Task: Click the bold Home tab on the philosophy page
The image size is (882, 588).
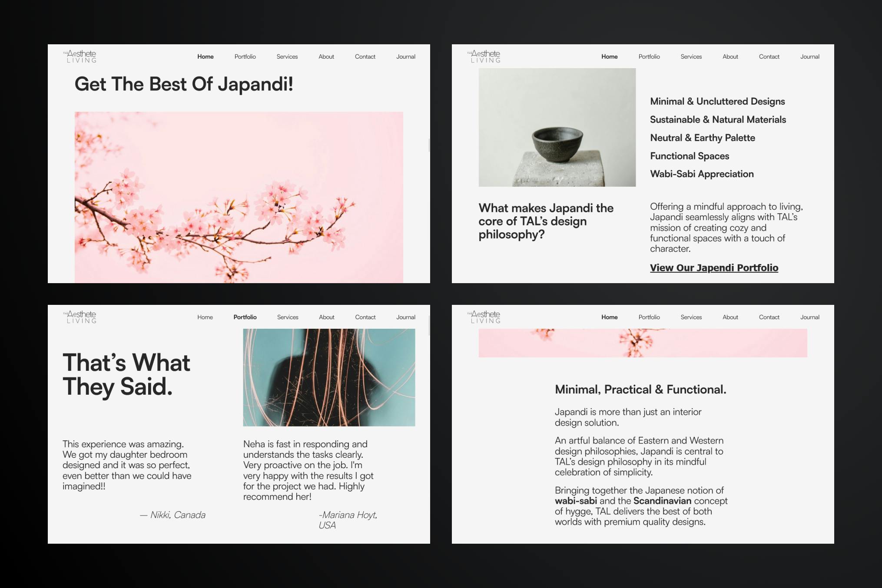Action: coord(610,56)
